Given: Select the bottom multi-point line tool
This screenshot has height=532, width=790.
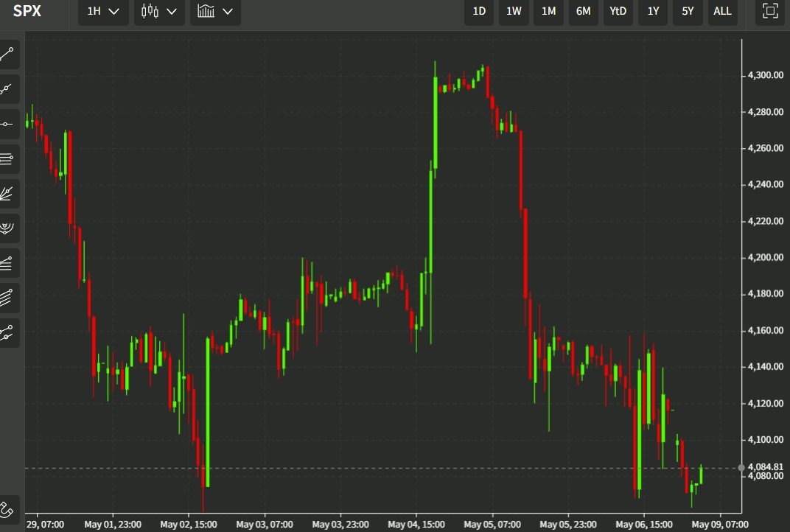Looking at the screenshot, I should (9, 333).
